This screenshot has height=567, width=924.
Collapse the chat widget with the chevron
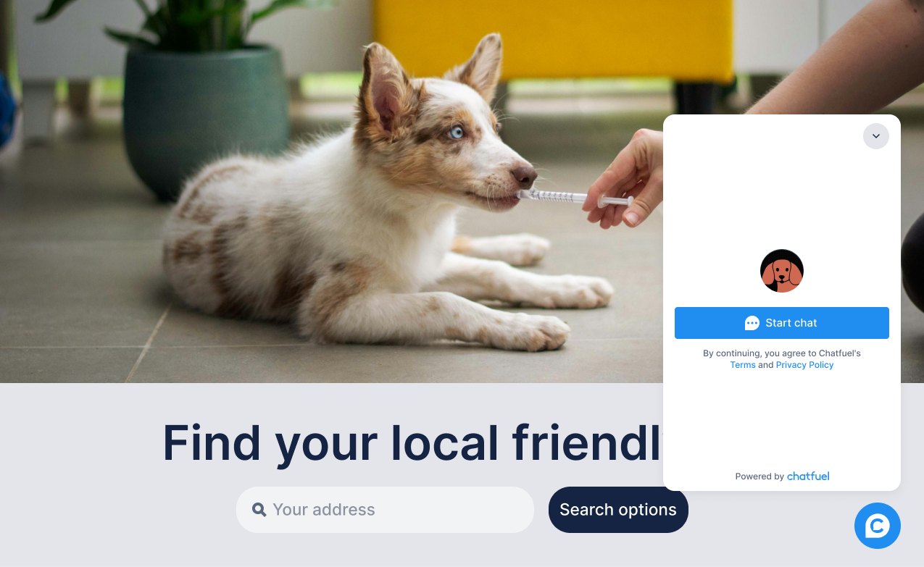click(875, 136)
